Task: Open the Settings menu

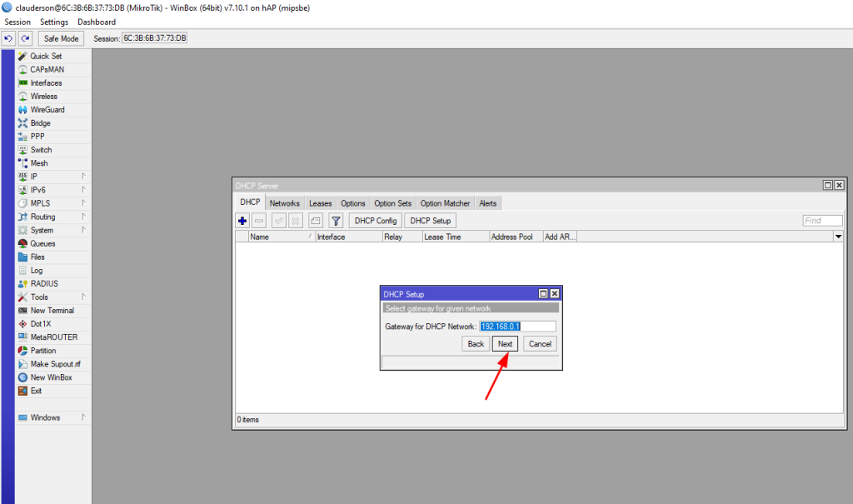Action: coord(54,22)
